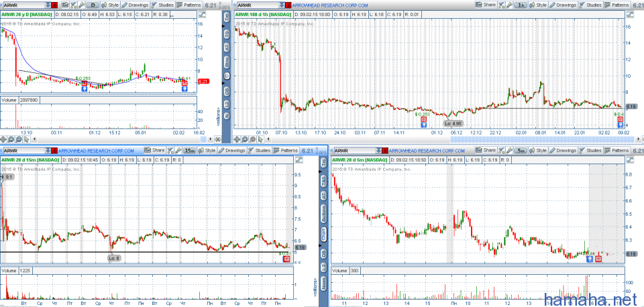Change the 5m timeframe button

[521, 151]
